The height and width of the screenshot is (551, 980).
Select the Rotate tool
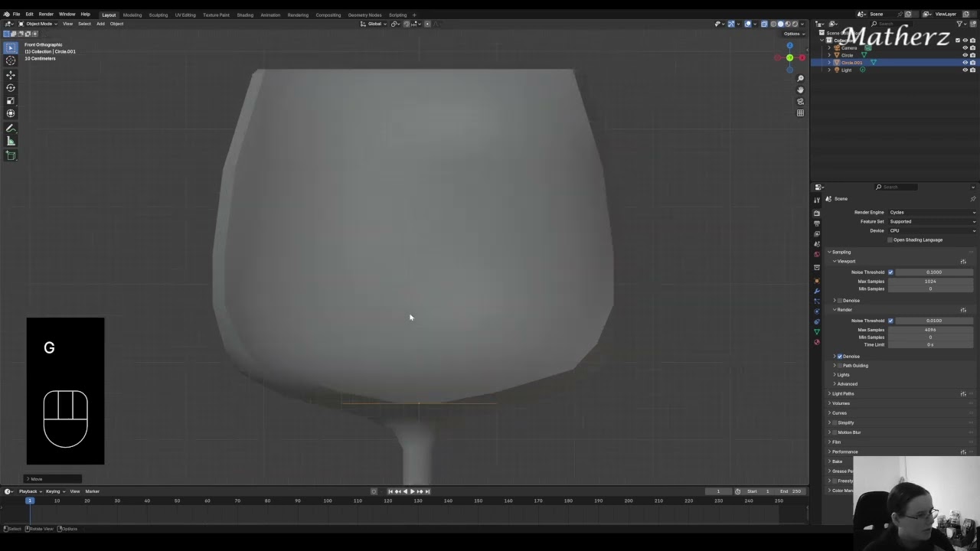pyautogui.click(x=11, y=88)
